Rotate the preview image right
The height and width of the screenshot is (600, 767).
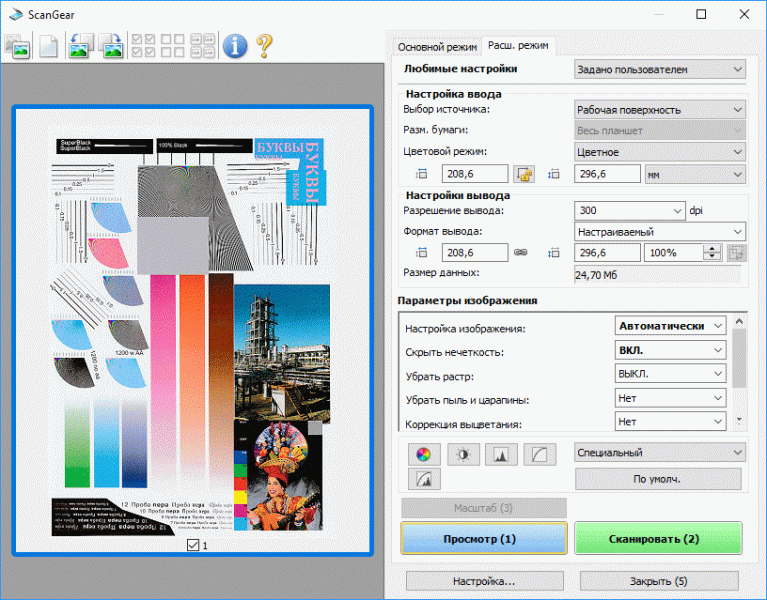[110, 45]
